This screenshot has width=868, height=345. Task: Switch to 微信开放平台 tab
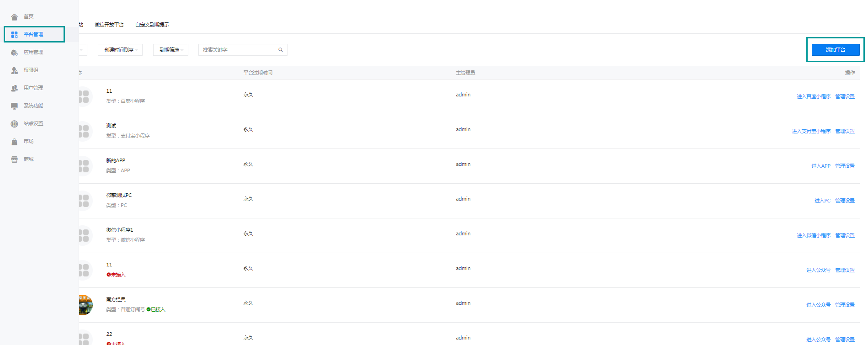109,25
